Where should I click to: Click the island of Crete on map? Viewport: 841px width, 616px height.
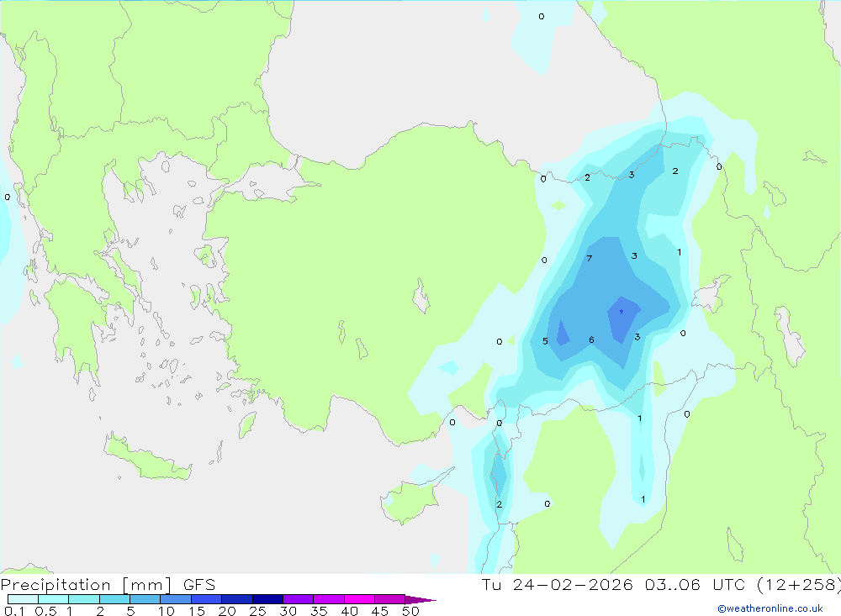tap(148, 457)
